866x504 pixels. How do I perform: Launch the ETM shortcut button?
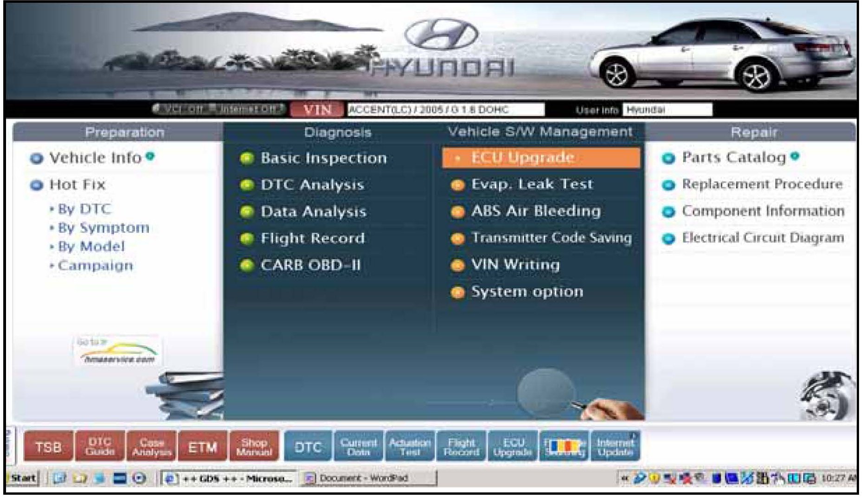coord(203,447)
